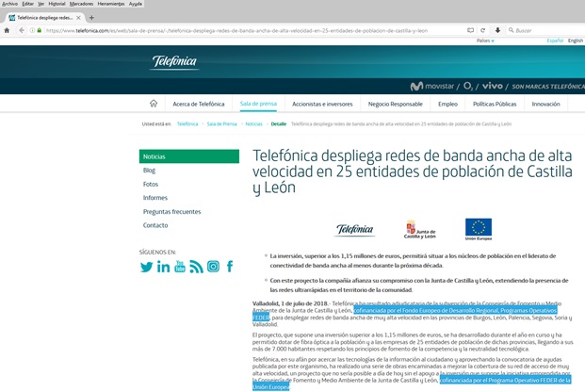Screen dimensions: 585x392
Task: Click the Movistar brand logo
Action: click(432, 87)
